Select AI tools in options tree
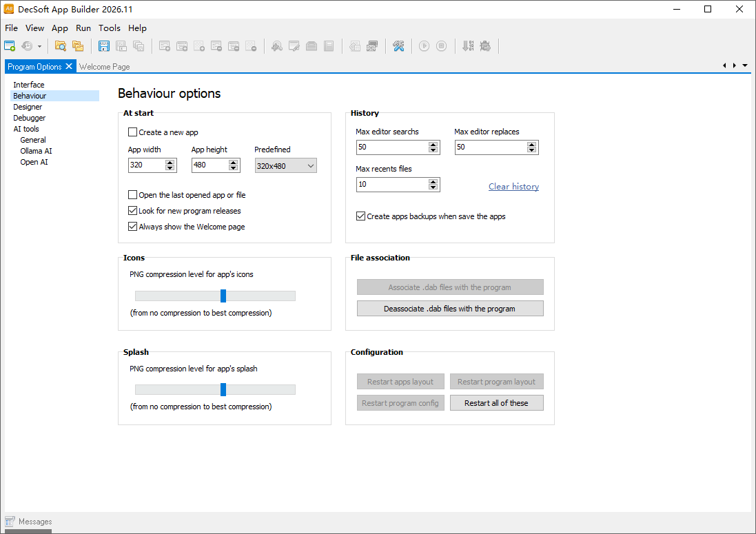Image resolution: width=756 pixels, height=534 pixels. pos(26,129)
